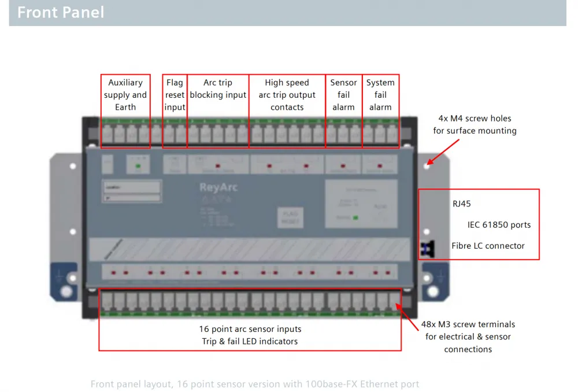This screenshot has width=578, height=392.
Task: Click the red system fail LED on the device
Action: tap(380, 167)
